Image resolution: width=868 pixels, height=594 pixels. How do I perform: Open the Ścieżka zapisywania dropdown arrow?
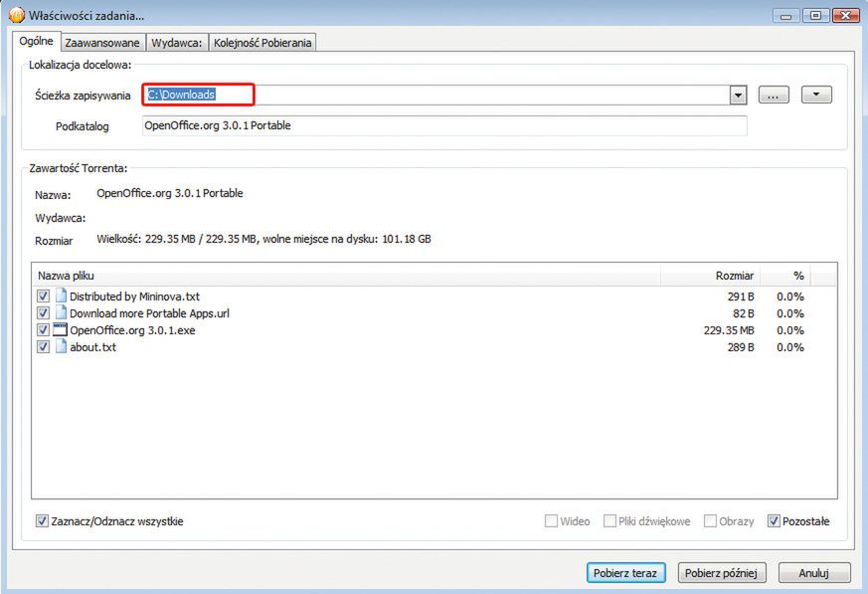pos(738,95)
